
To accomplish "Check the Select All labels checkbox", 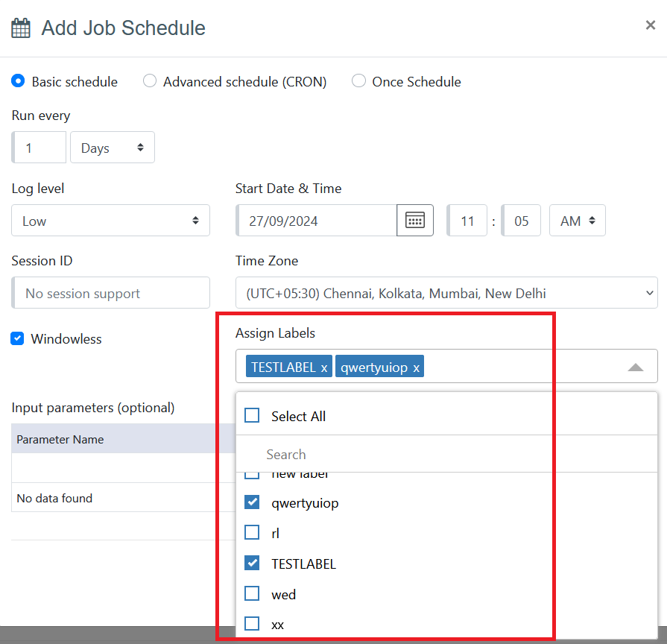I will coord(252,416).
